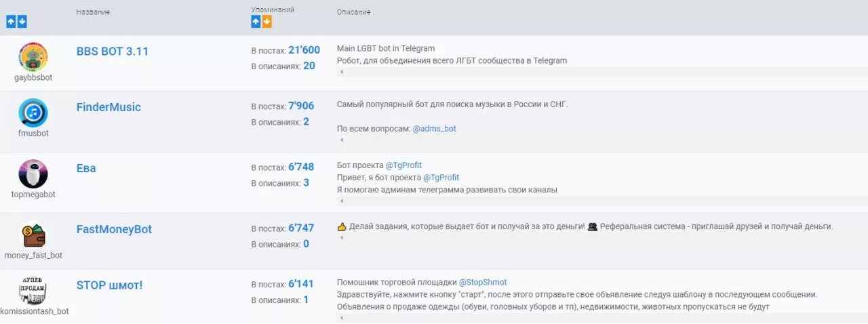Click the topmegabot username text
868x324 pixels.
(33, 194)
